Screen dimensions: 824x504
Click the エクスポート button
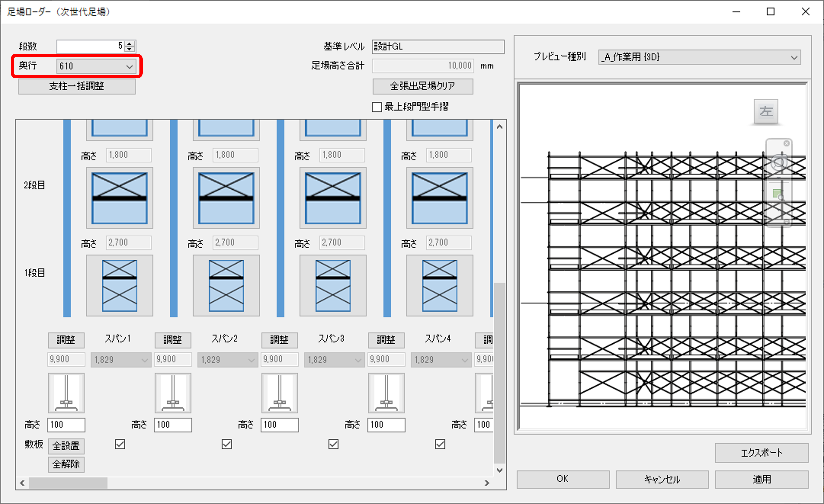762,453
